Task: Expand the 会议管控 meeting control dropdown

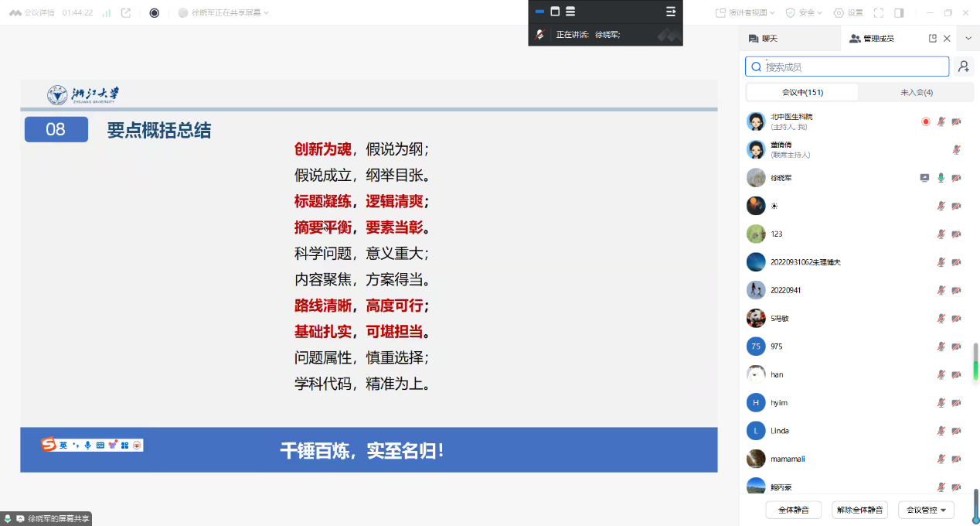Action: click(926, 510)
